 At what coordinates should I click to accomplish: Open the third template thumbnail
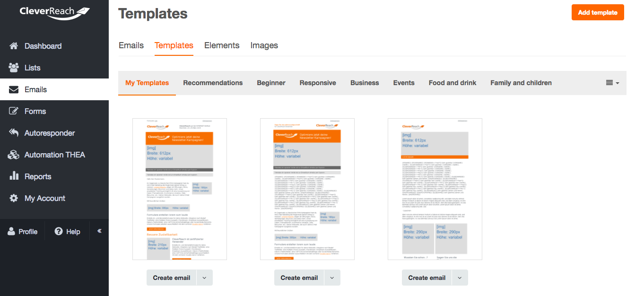(x=435, y=189)
